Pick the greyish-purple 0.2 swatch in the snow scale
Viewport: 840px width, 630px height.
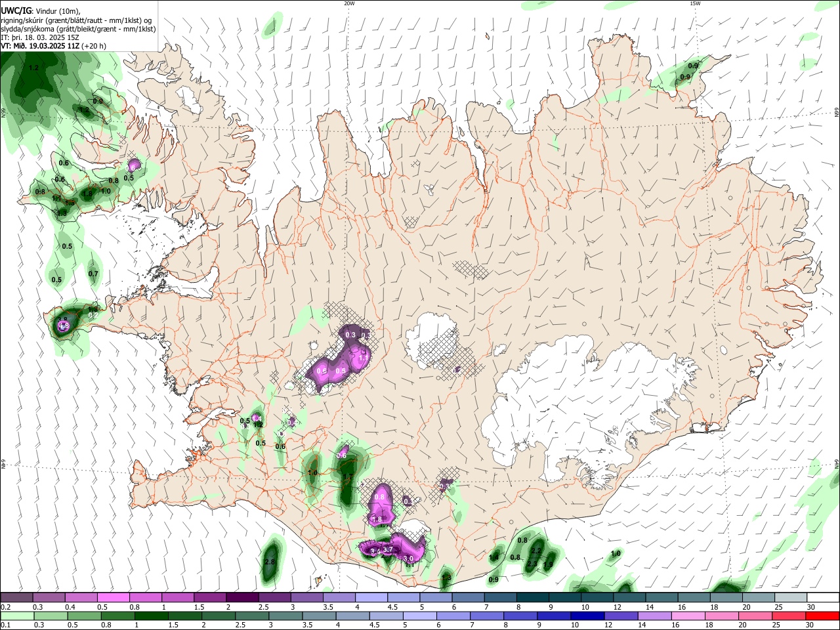click(x=16, y=597)
